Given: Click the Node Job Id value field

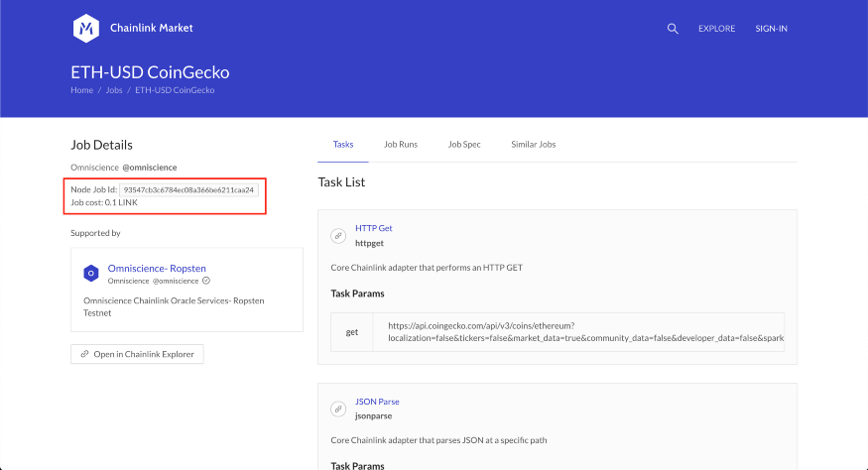Looking at the screenshot, I should 188,189.
